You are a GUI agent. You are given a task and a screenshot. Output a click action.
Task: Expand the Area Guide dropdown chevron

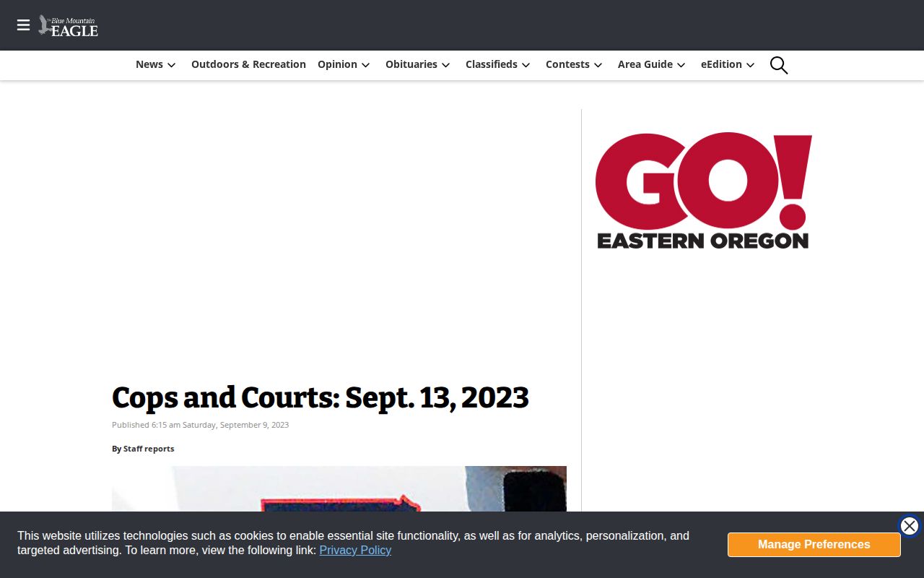(x=681, y=65)
